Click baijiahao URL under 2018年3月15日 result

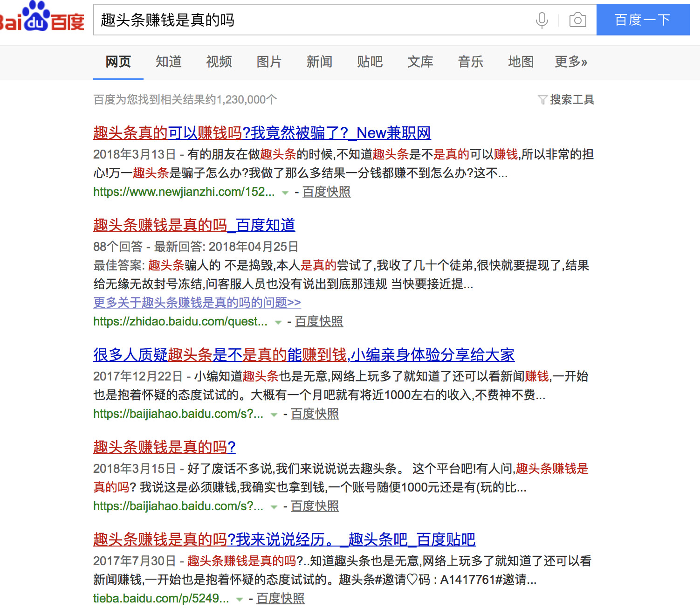point(178,506)
